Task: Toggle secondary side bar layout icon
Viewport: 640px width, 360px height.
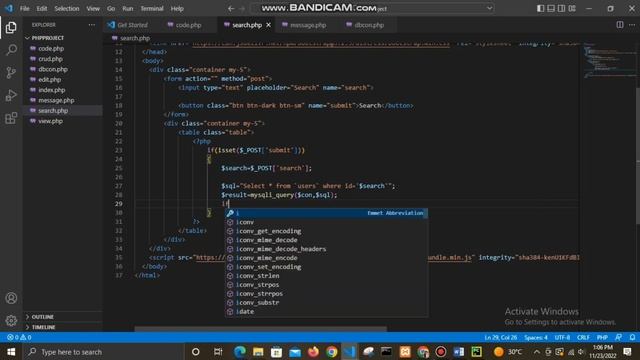Action: 562,8
